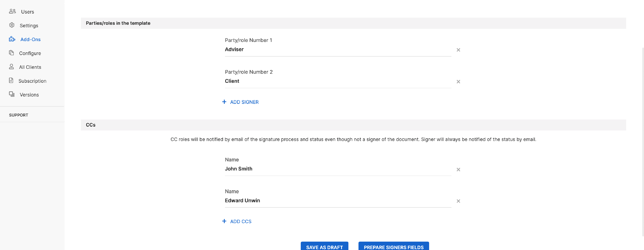This screenshot has height=250, width=644.
Task: Click the CC roles notification description text
Action: point(353,139)
